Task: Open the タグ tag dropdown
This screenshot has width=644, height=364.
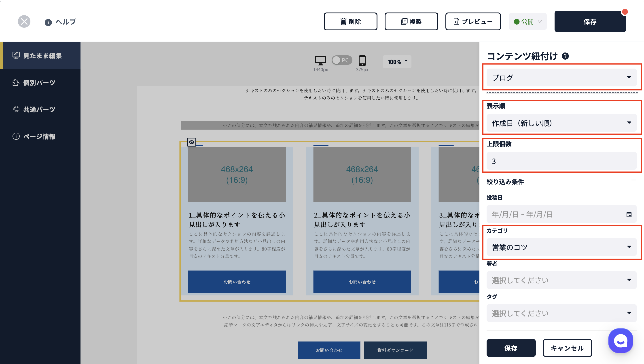Action: pyautogui.click(x=562, y=313)
